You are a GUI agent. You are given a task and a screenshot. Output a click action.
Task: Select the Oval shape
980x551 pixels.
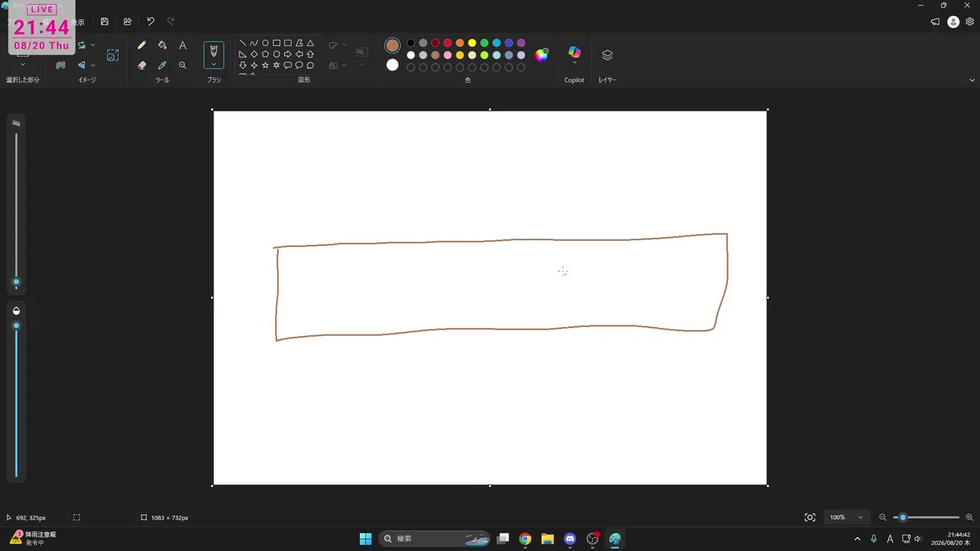pos(266,44)
